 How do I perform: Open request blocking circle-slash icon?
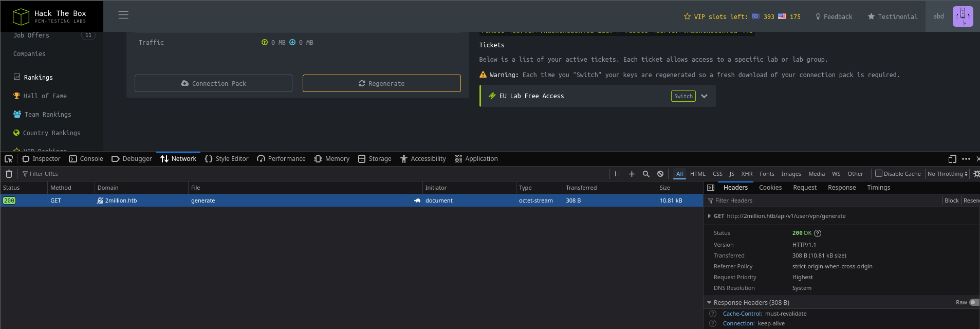(660, 174)
